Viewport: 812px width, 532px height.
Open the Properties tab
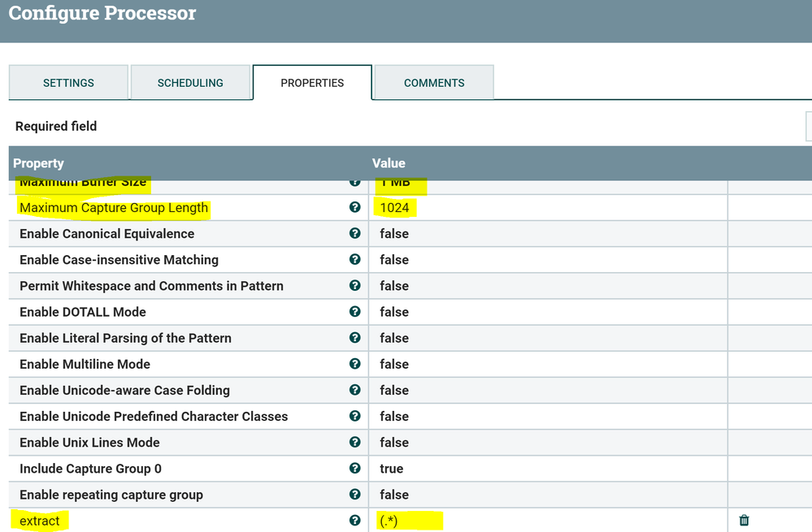click(312, 83)
